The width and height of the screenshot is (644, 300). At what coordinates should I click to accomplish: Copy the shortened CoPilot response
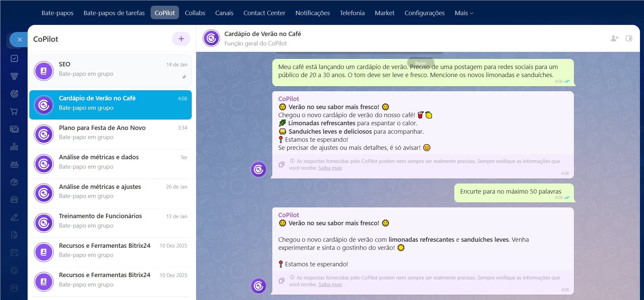281,281
